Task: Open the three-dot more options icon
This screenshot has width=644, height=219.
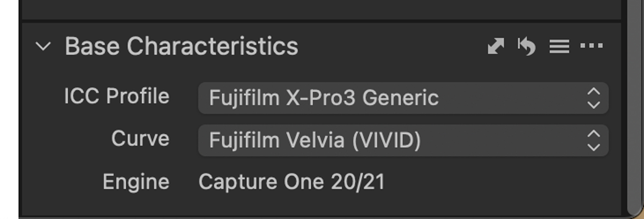Action: 591,46
